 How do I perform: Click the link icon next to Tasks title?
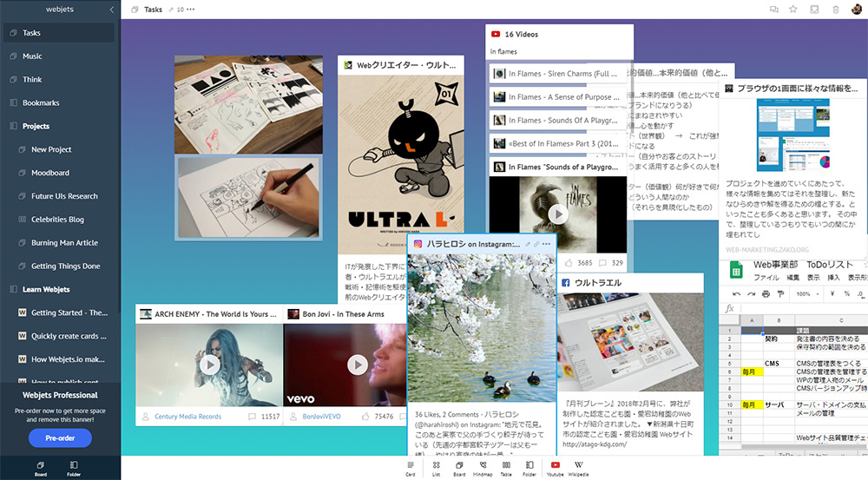coord(171,10)
